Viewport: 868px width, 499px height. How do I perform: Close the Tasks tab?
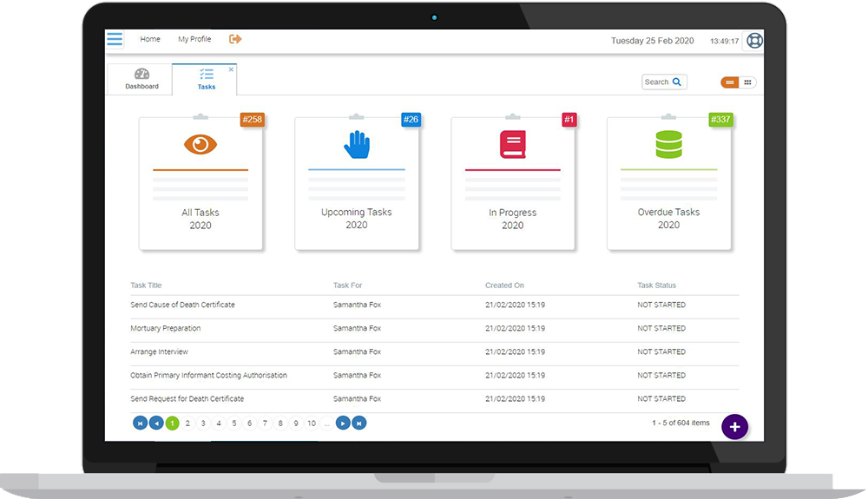pos(231,69)
